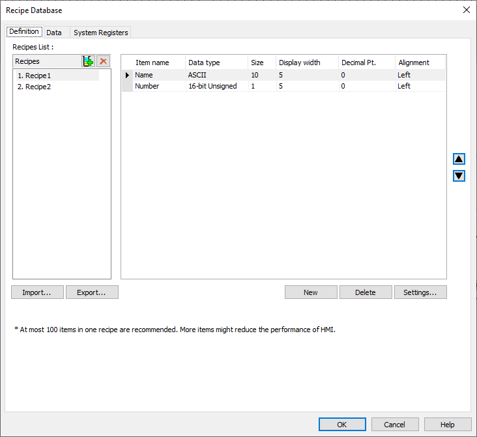Click the Export... button

[92, 292]
